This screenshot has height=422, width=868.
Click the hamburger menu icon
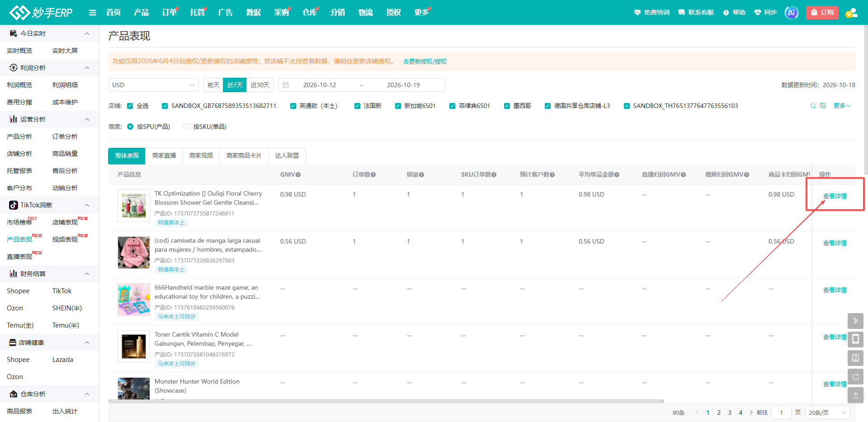click(93, 13)
